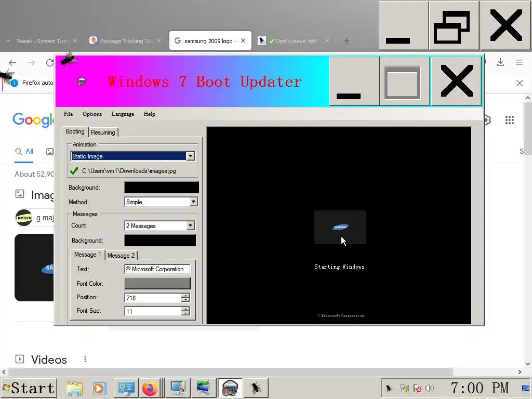Click the network tray icon

click(x=404, y=388)
